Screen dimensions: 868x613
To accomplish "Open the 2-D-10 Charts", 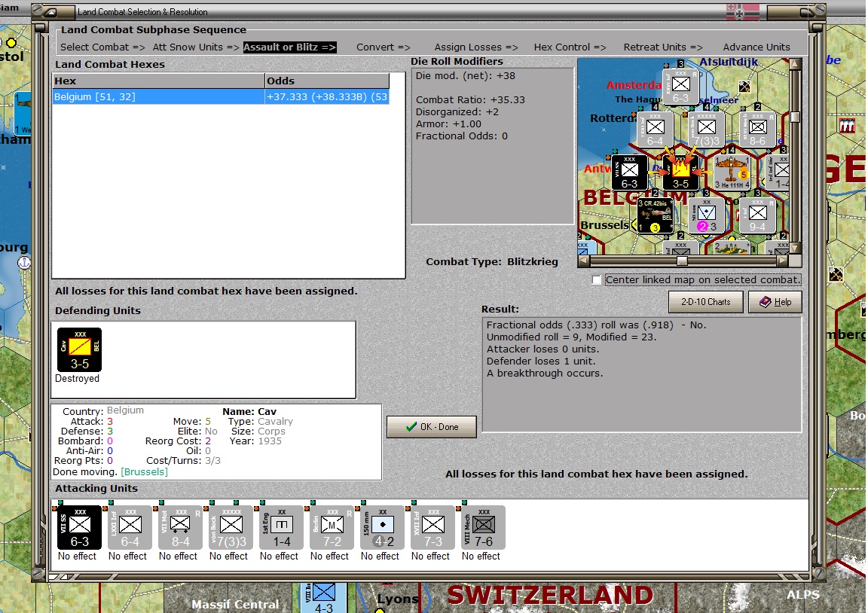I will (x=706, y=301).
